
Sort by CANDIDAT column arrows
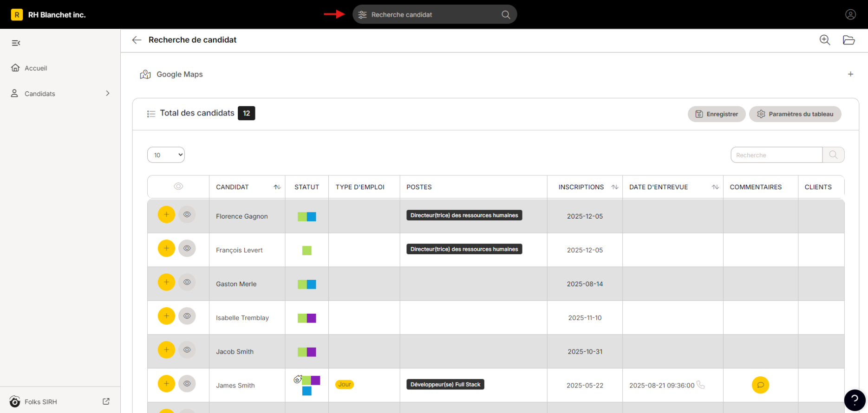[x=277, y=187]
